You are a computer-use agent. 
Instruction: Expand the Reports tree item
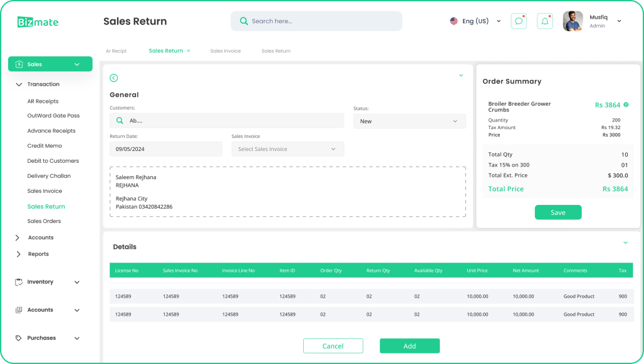click(x=18, y=254)
